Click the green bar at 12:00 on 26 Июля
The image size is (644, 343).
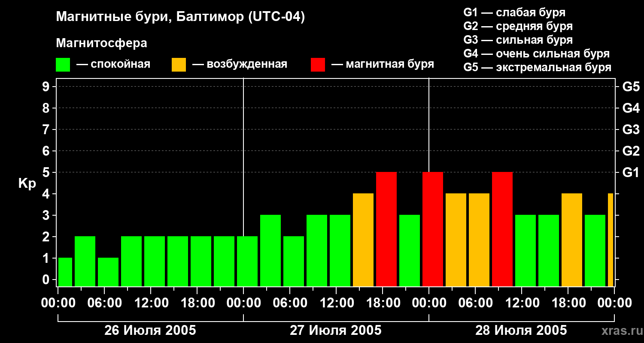click(x=155, y=261)
